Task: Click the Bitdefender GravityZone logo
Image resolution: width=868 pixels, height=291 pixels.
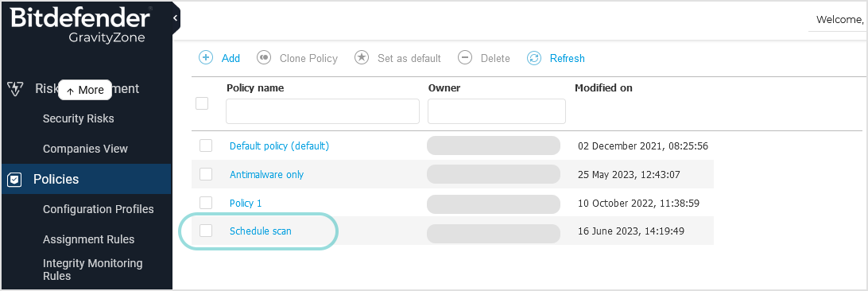Action: (81, 25)
